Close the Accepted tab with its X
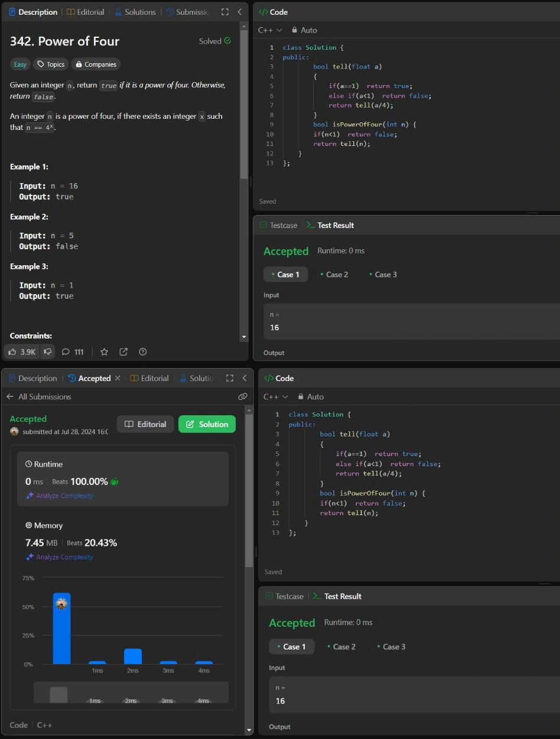560x739 pixels. 118,378
